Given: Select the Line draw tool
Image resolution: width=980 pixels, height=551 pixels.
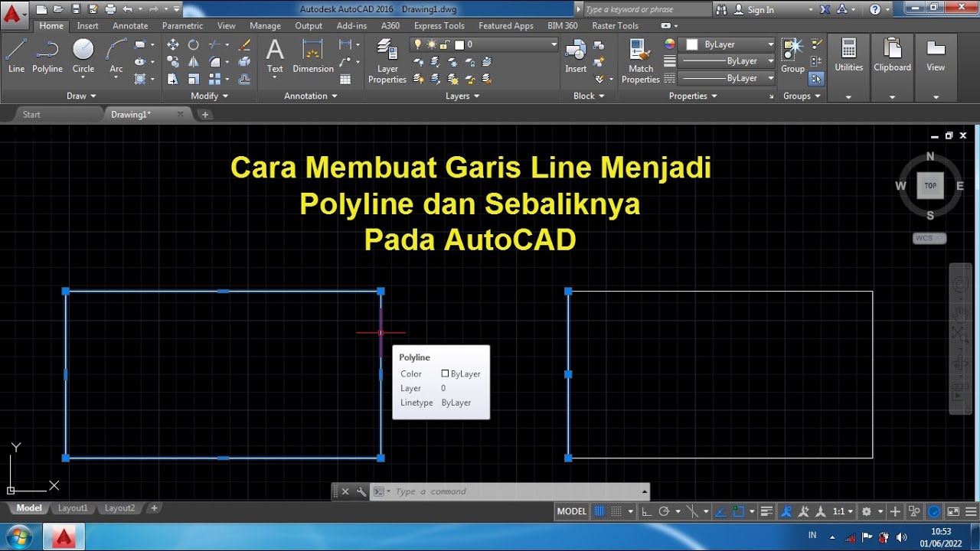Looking at the screenshot, I should click(x=16, y=56).
